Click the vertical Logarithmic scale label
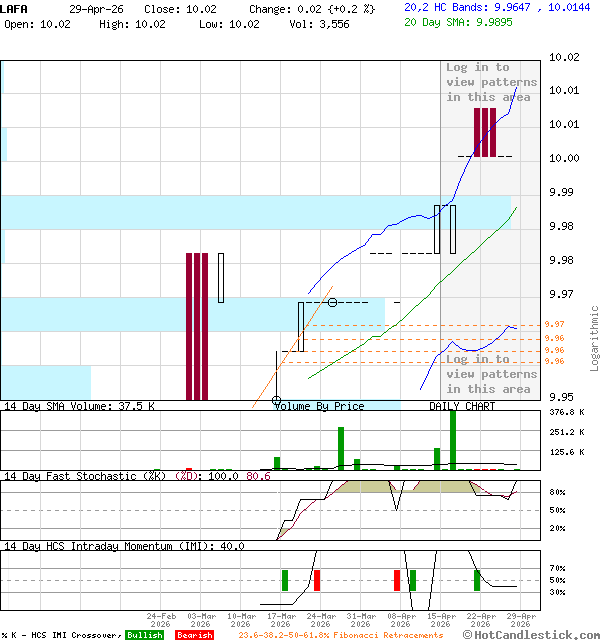600x640 pixels. pos(594,338)
